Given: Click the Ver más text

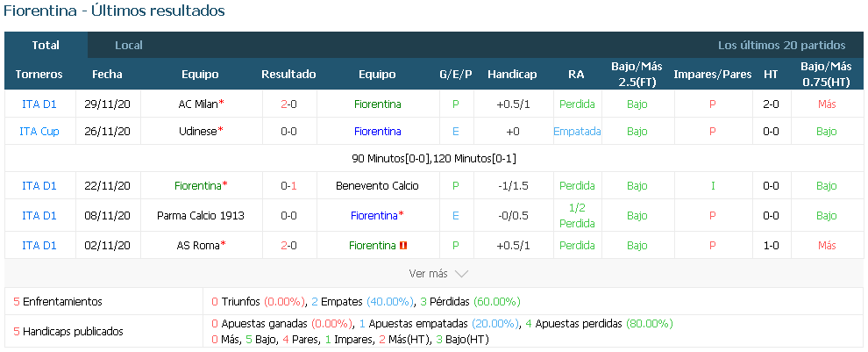Looking at the screenshot, I should coord(428,274).
